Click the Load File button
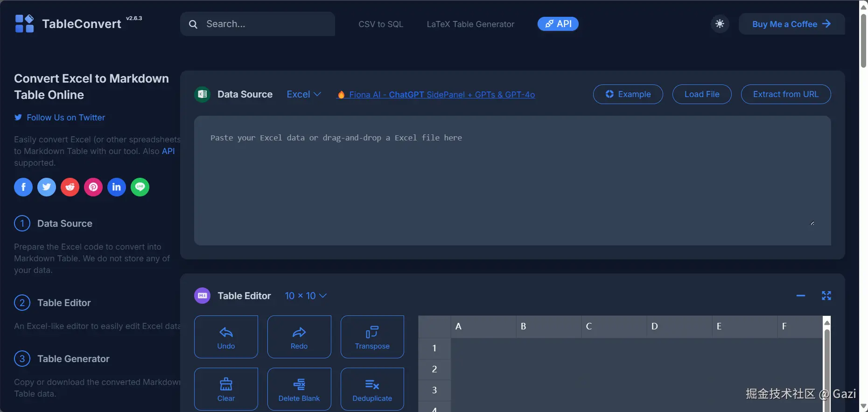 [702, 94]
